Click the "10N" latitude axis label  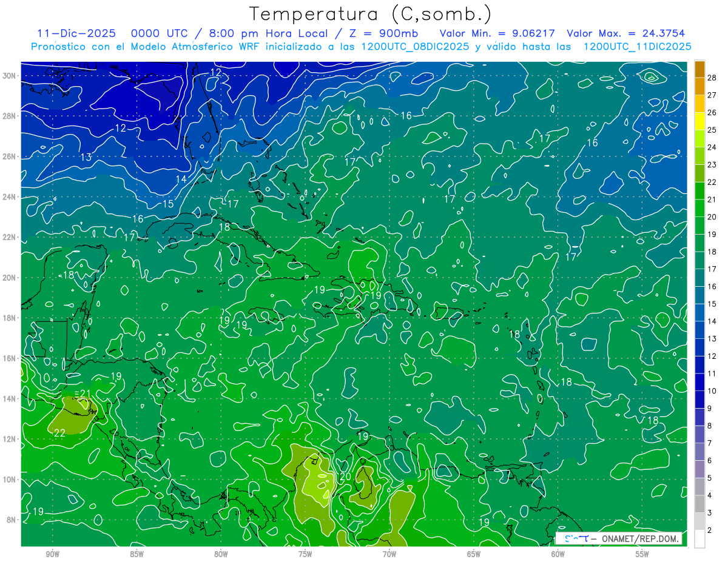click(x=10, y=480)
